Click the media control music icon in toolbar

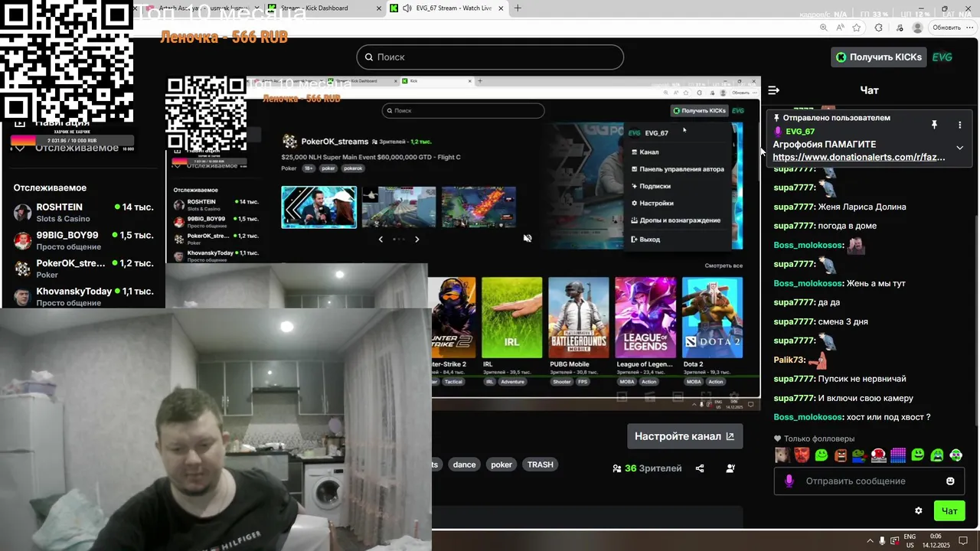[x=899, y=28]
